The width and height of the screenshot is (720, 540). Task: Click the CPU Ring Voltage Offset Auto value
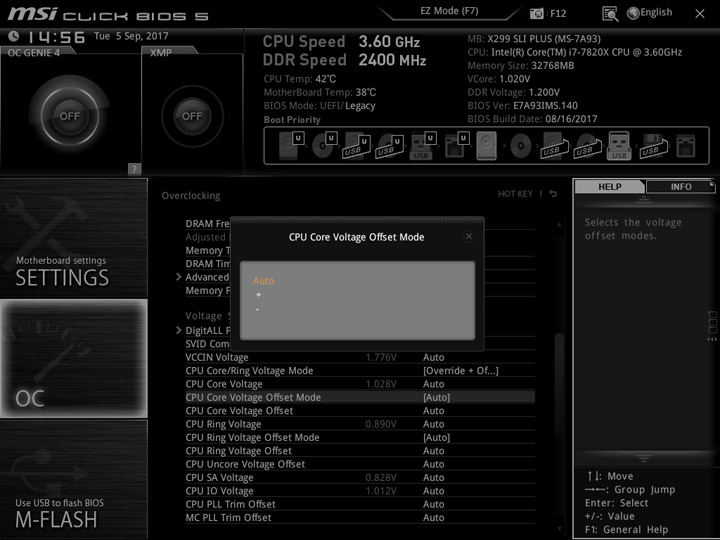(x=433, y=450)
